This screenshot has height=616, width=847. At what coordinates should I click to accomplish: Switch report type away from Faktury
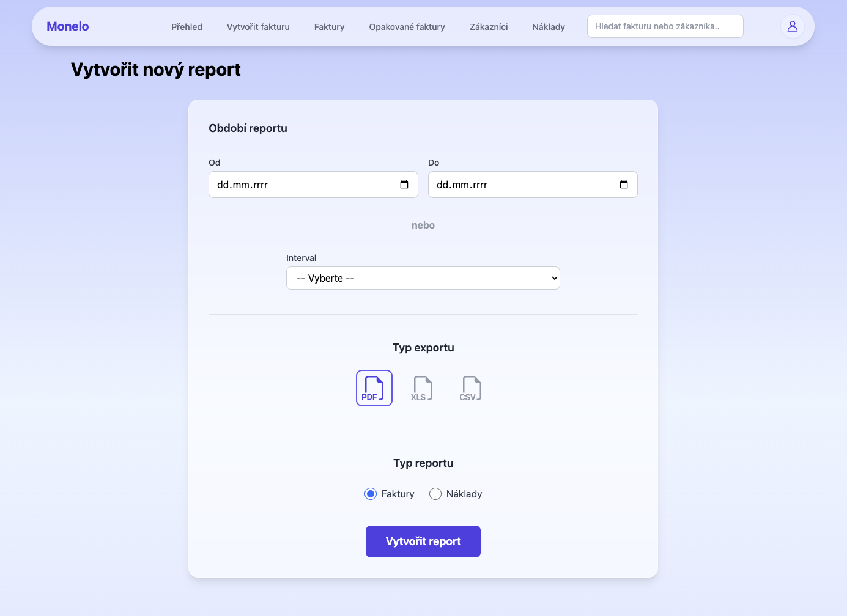[x=435, y=493]
